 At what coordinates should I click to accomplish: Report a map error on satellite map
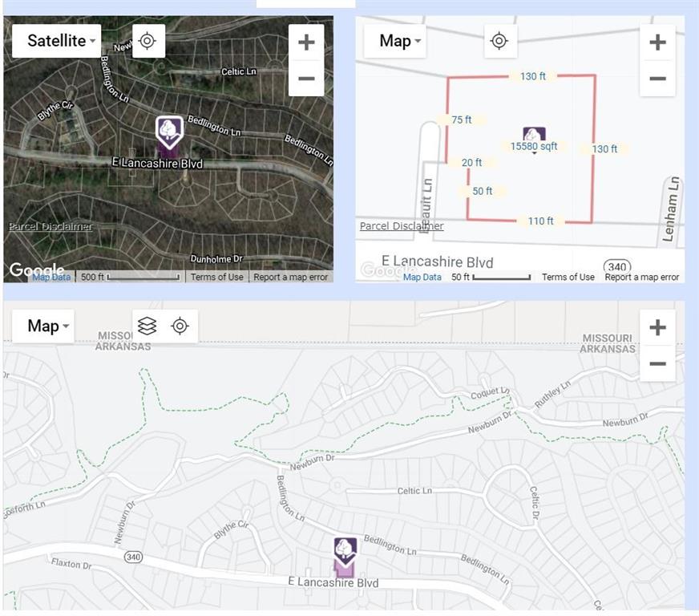[x=291, y=277]
